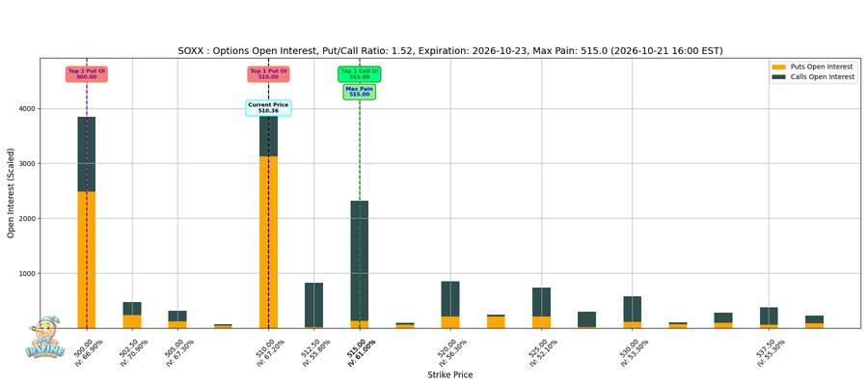This screenshot has height=386, width=868.
Task: Click the bar at strike 502.50
Action: [132, 316]
